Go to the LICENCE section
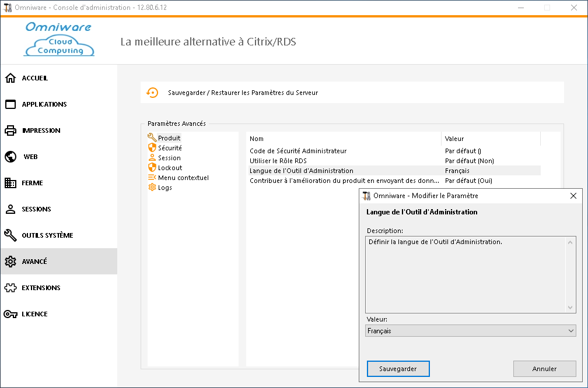Viewport: 588px width, 388px height. (x=59, y=314)
